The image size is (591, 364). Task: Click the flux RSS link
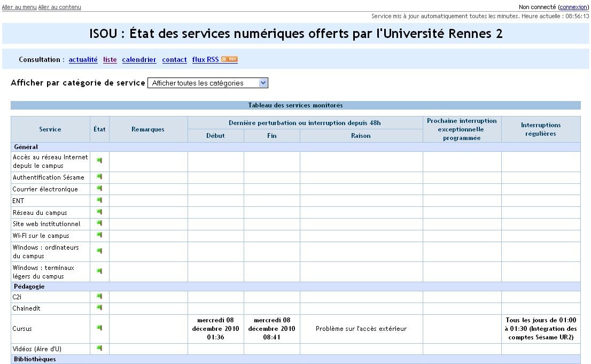(205, 60)
